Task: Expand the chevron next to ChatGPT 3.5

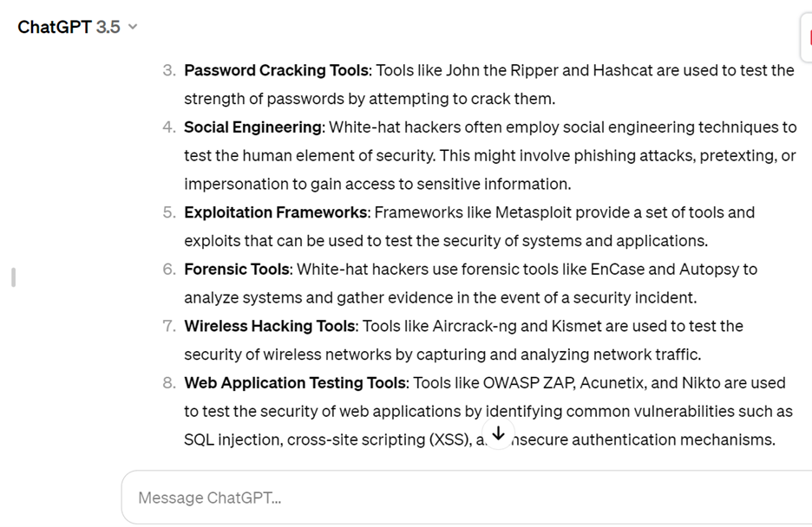Action: 131,27
